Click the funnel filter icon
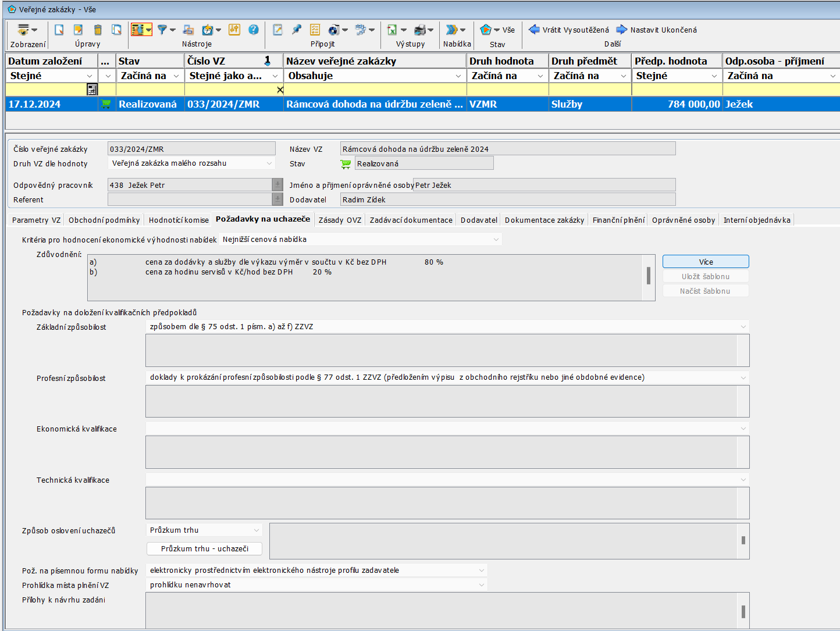This screenshot has height=631, width=840. [x=162, y=30]
